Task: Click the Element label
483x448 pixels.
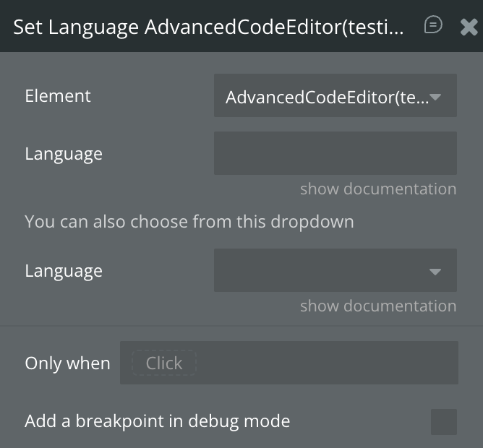Action: [x=58, y=96]
